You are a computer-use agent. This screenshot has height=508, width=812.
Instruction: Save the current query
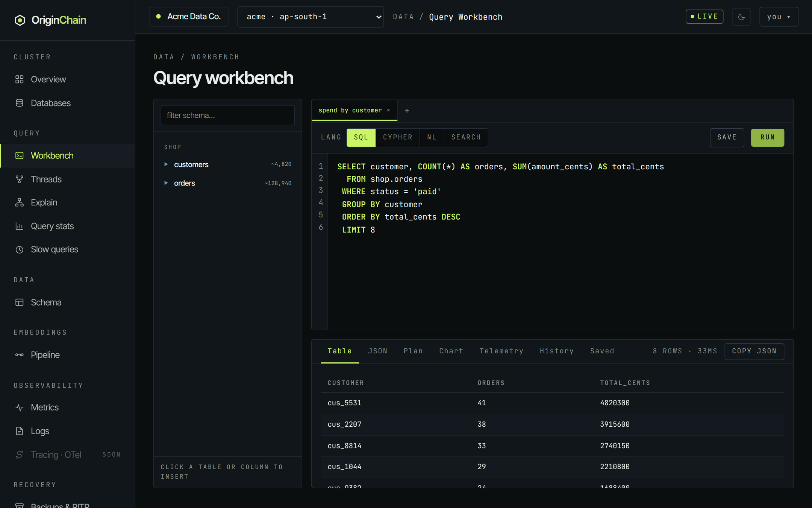[727, 137]
